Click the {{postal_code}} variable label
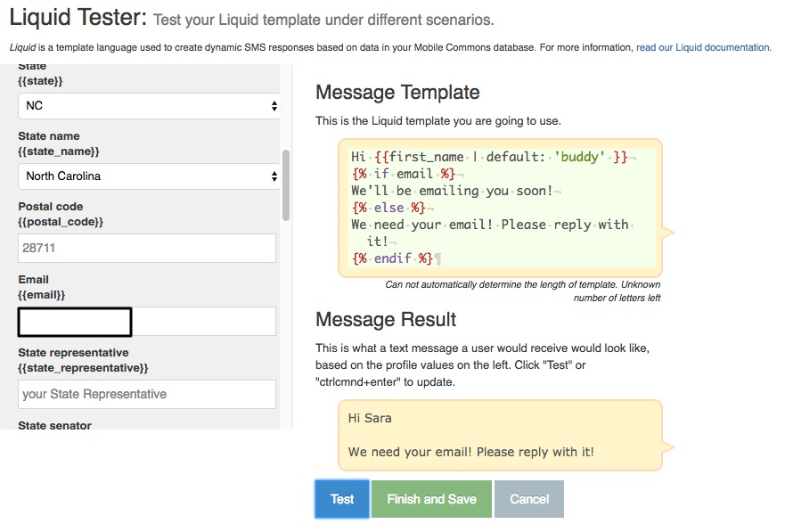The width and height of the screenshot is (785, 532). [x=61, y=222]
